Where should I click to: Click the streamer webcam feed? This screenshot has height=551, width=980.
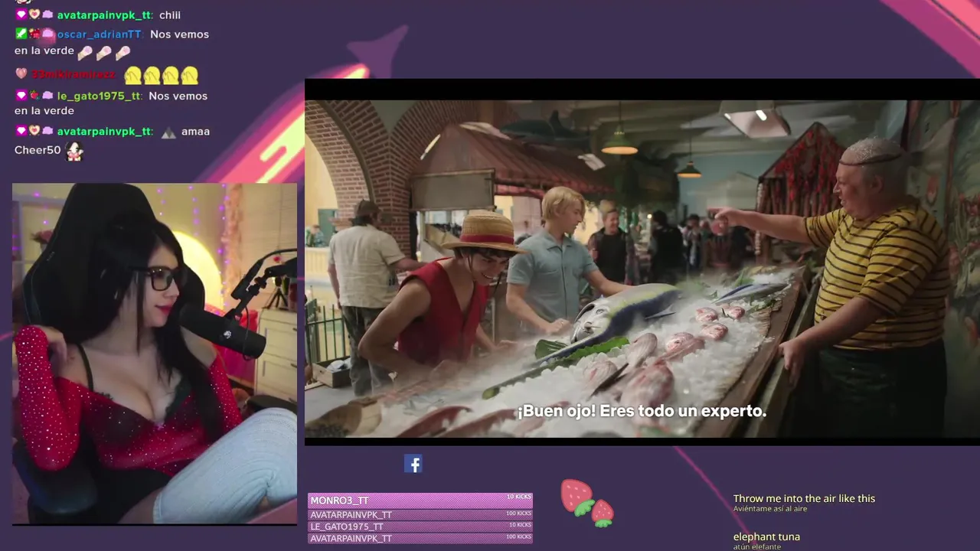click(x=155, y=354)
